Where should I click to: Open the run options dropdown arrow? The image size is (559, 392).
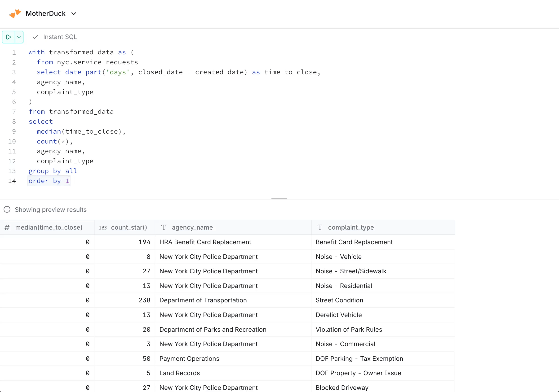click(19, 37)
